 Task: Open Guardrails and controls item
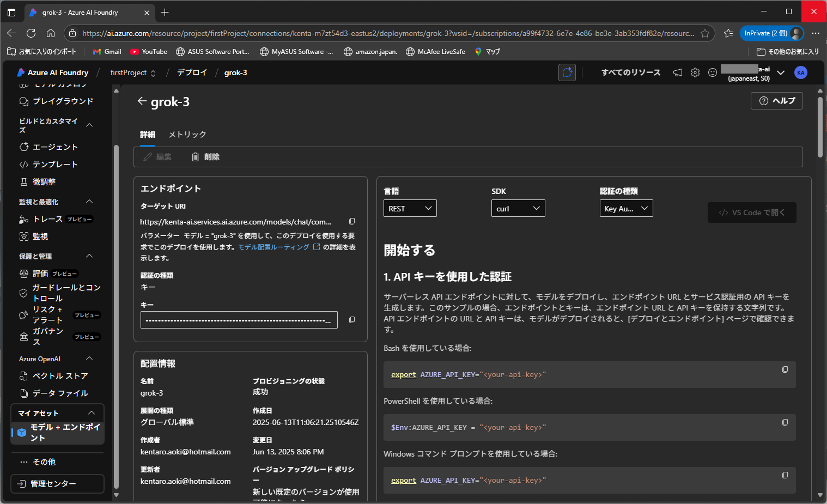(60, 293)
